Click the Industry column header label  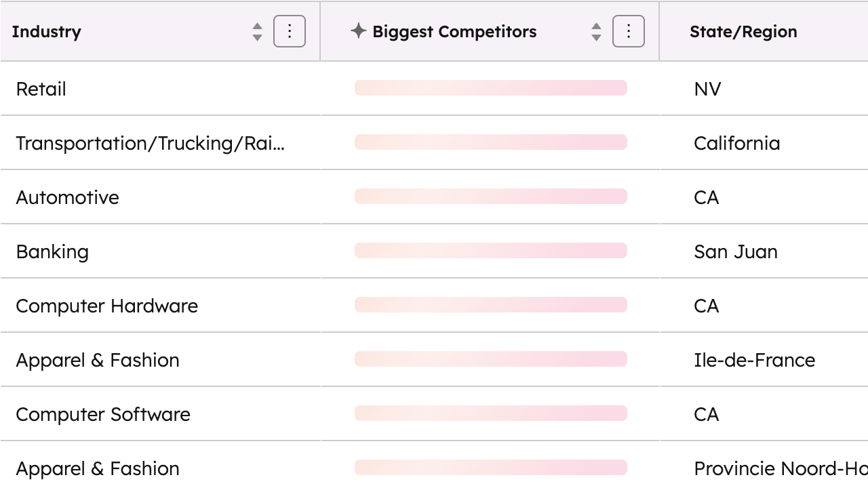47,32
